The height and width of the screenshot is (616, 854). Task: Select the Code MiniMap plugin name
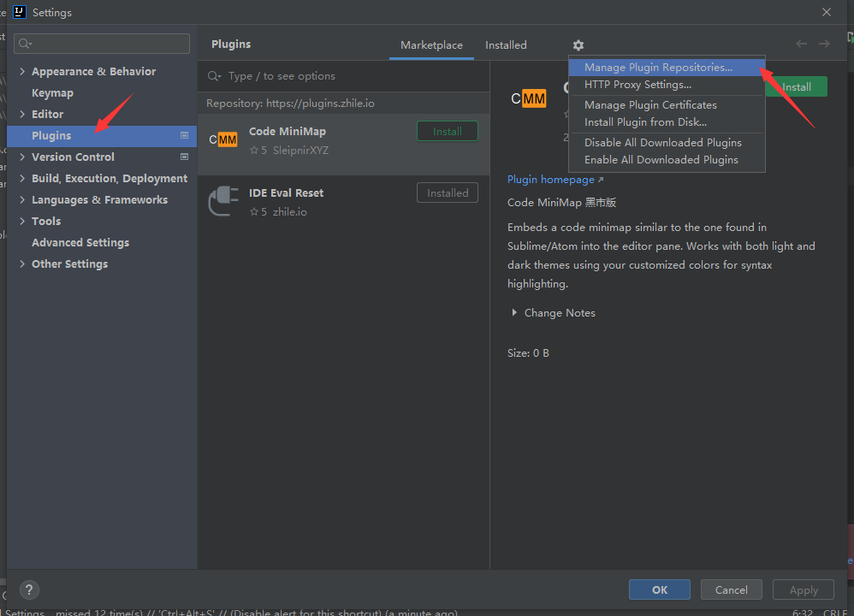(x=287, y=131)
